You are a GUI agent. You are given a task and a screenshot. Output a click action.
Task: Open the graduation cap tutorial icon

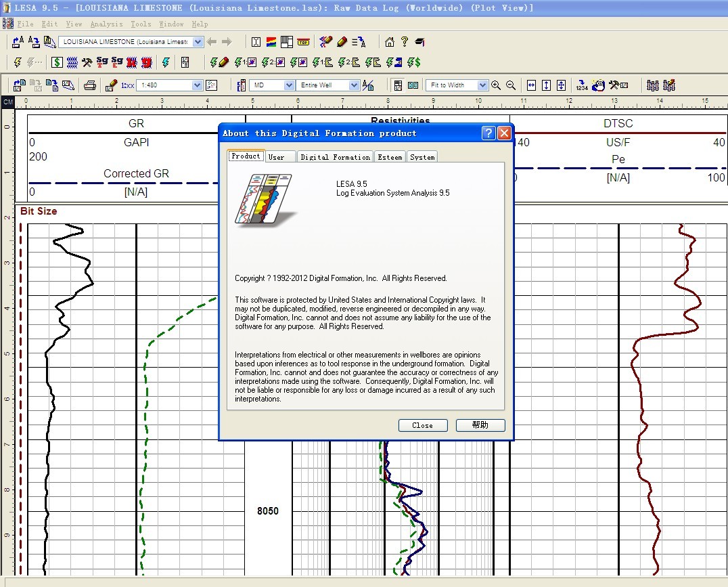(x=419, y=42)
